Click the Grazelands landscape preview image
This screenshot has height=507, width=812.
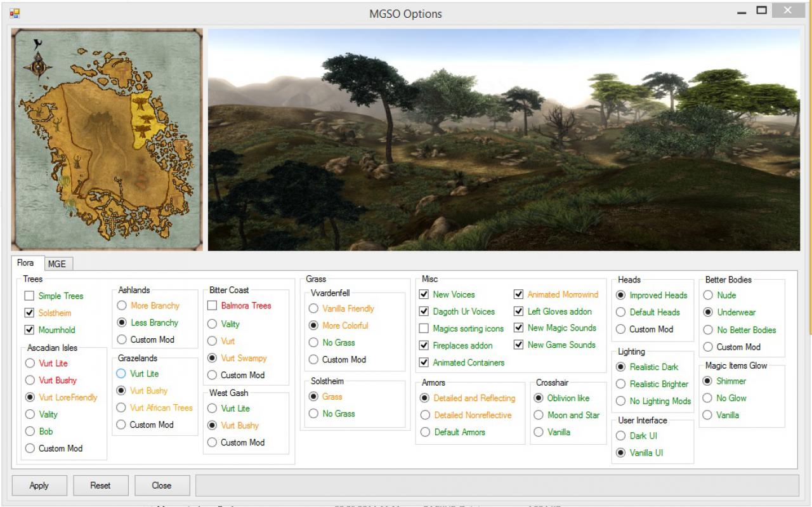pyautogui.click(x=504, y=140)
